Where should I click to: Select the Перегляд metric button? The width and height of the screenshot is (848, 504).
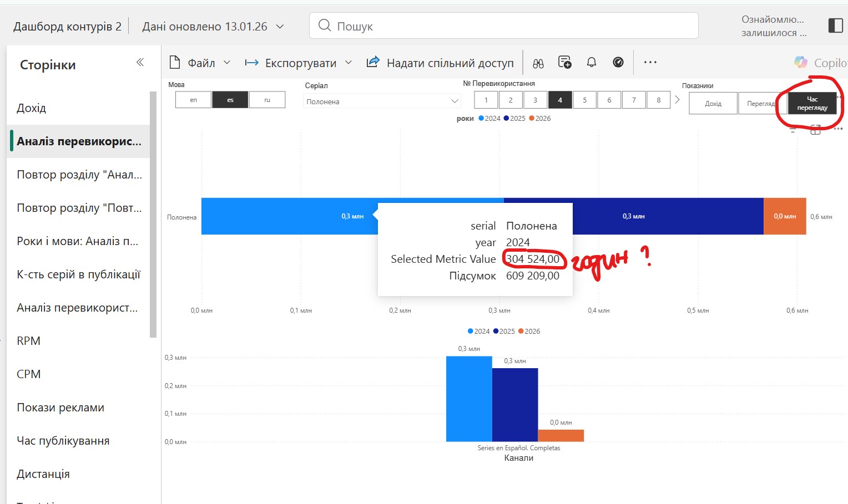(762, 103)
